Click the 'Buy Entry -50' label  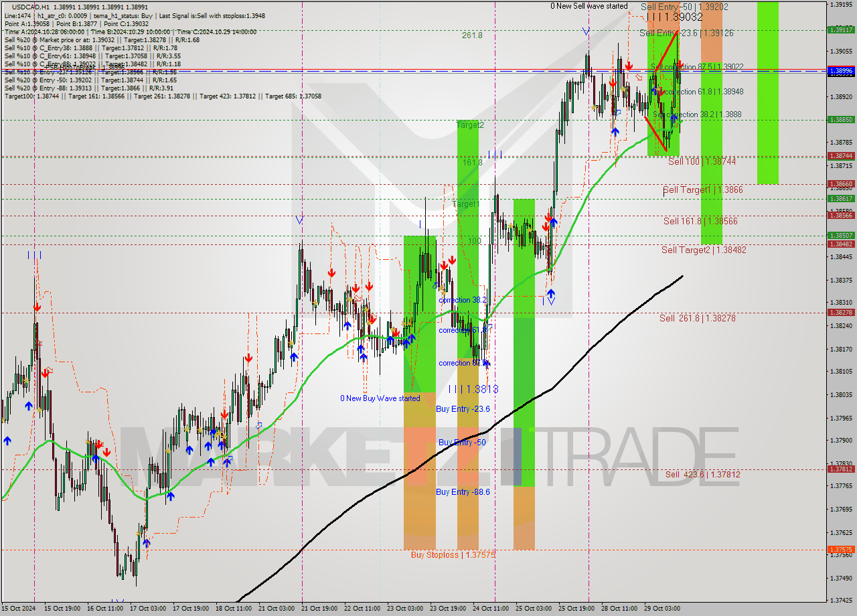[x=462, y=443]
